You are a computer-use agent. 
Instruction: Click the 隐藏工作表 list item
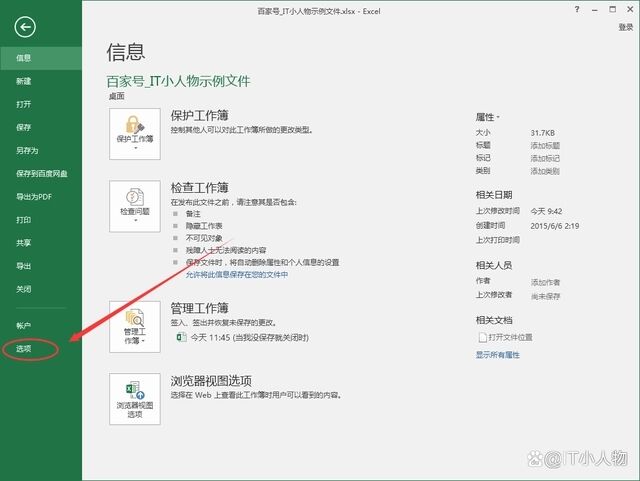tap(204, 226)
